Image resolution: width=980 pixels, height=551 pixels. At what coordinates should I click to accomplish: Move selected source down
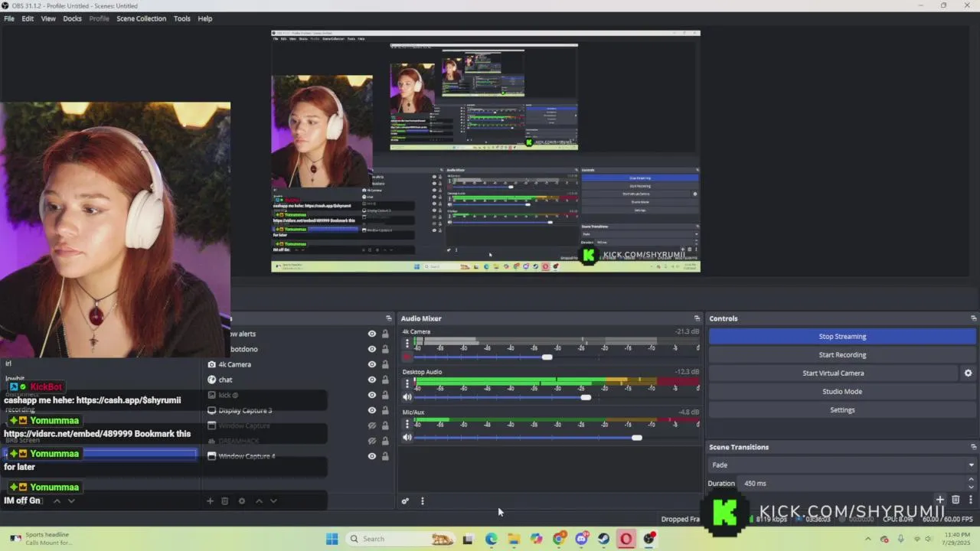pos(273,501)
